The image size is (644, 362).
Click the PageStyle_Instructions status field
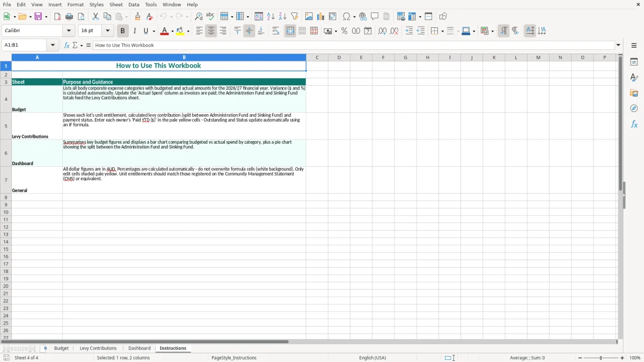click(234, 358)
